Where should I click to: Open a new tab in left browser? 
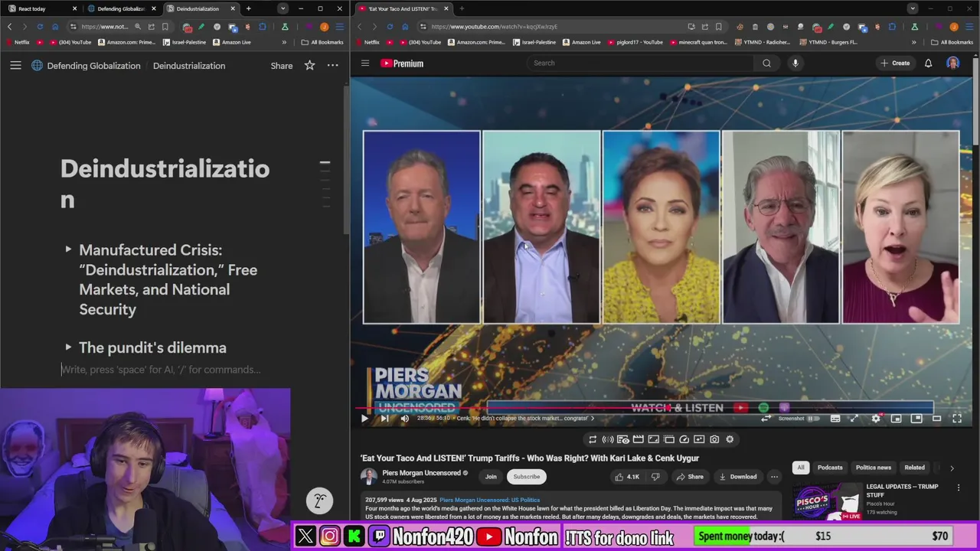248,8
